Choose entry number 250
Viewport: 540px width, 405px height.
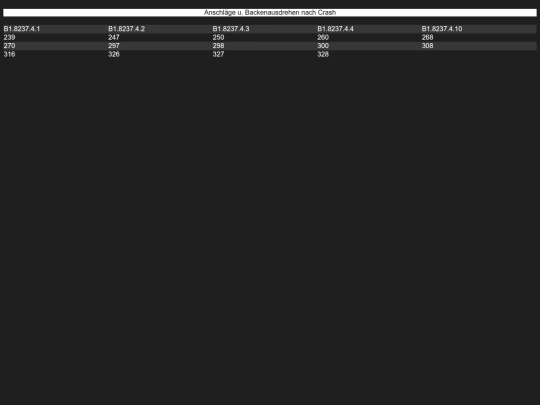click(218, 37)
